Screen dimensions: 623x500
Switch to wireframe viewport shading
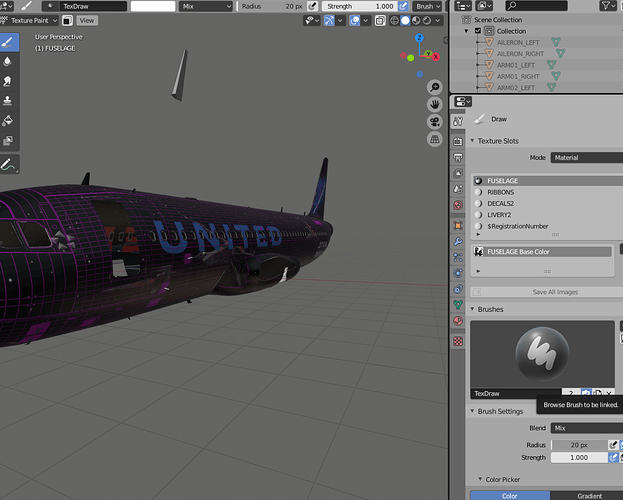pyautogui.click(x=394, y=20)
